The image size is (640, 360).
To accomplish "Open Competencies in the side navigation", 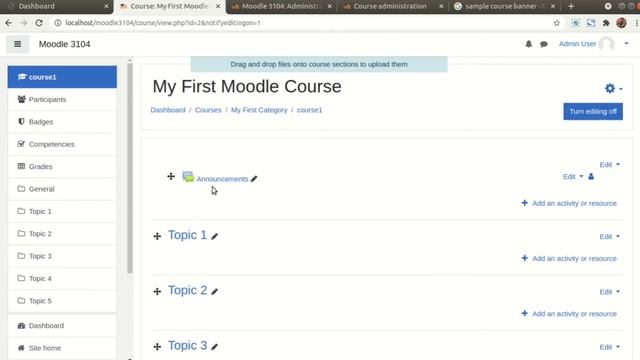I will click(62, 144).
